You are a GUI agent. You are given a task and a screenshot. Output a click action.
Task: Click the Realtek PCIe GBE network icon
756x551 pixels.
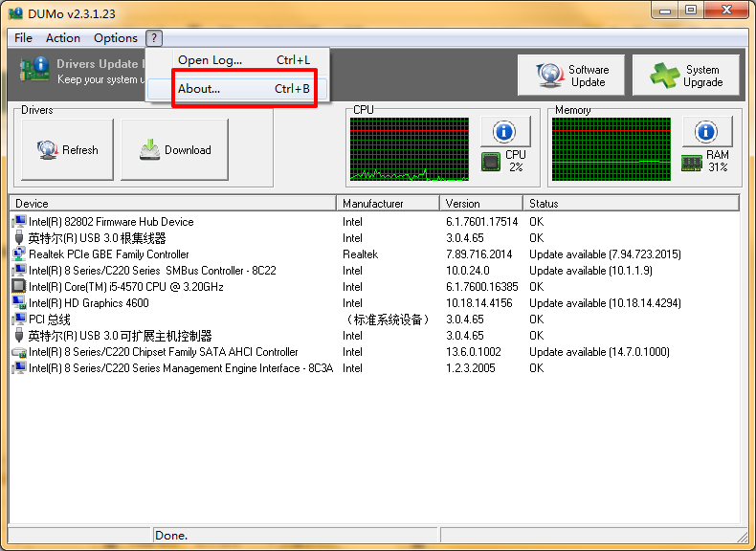19,254
